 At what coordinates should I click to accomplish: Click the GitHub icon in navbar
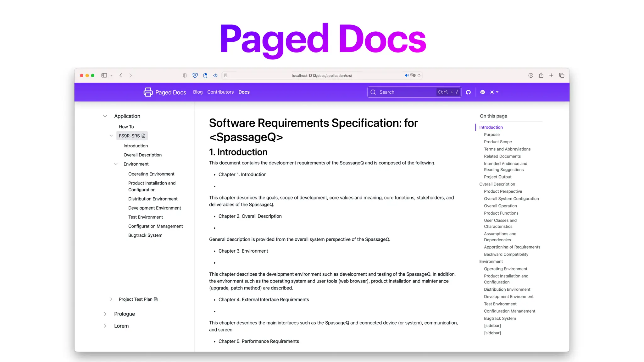(468, 92)
